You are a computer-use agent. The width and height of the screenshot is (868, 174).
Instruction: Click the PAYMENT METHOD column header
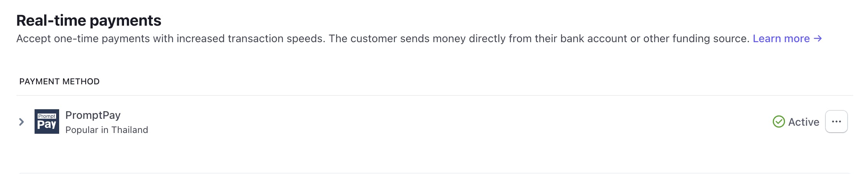(60, 81)
